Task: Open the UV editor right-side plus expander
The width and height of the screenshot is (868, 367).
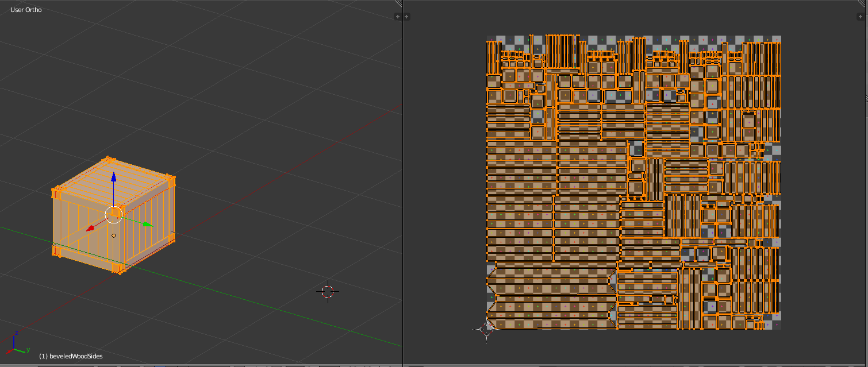Action: pos(862,16)
